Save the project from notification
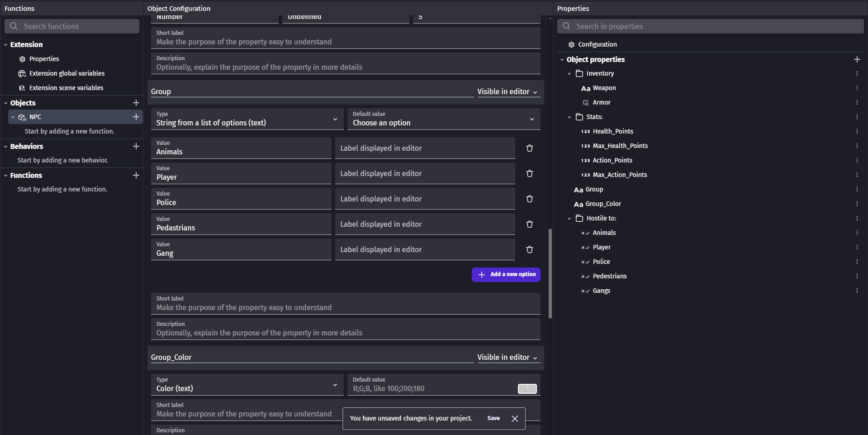 [x=493, y=418]
